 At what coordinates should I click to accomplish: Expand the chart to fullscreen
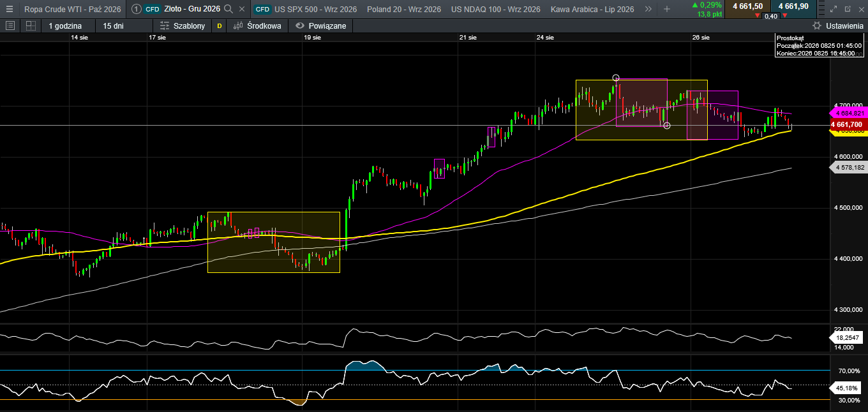[x=834, y=9]
